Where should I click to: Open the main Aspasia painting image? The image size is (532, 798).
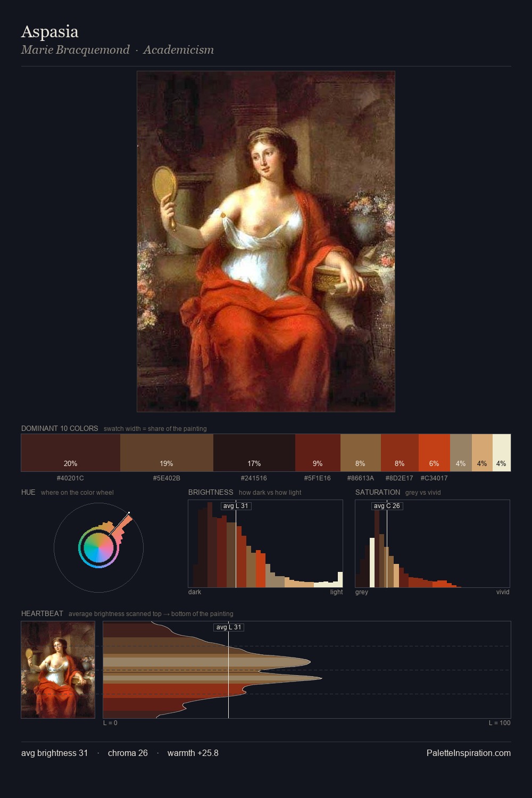point(266,242)
